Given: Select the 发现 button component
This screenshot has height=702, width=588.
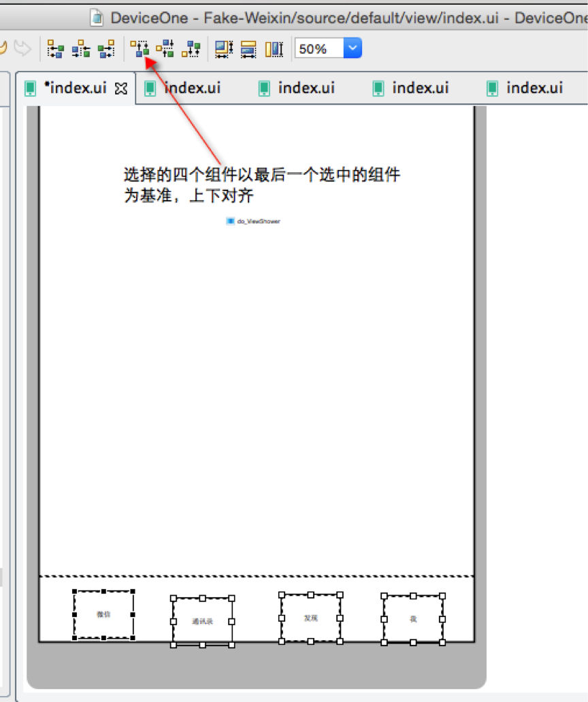Looking at the screenshot, I should [311, 618].
